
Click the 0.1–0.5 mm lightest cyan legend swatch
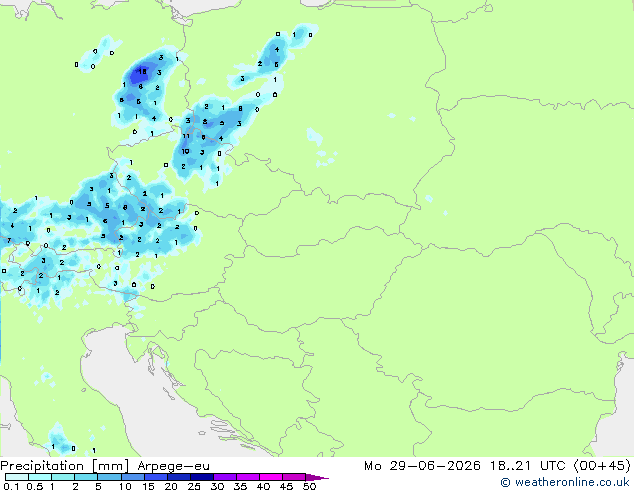pyautogui.click(x=17, y=477)
